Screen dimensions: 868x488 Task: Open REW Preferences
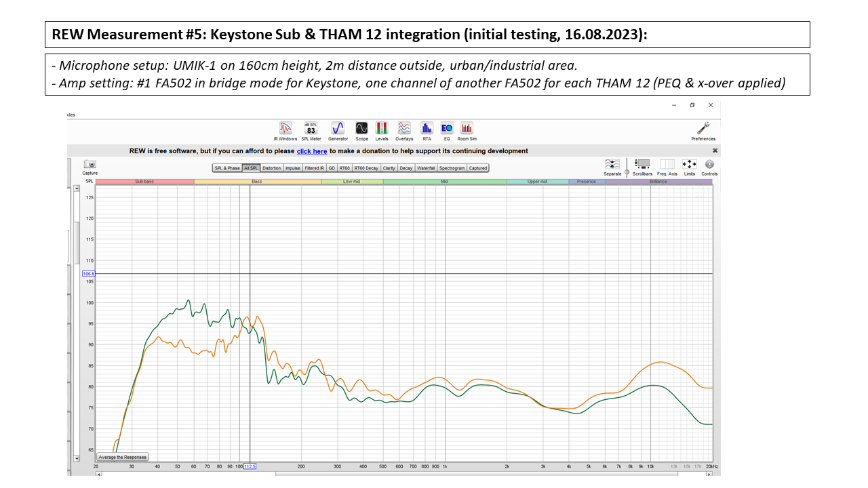click(703, 131)
